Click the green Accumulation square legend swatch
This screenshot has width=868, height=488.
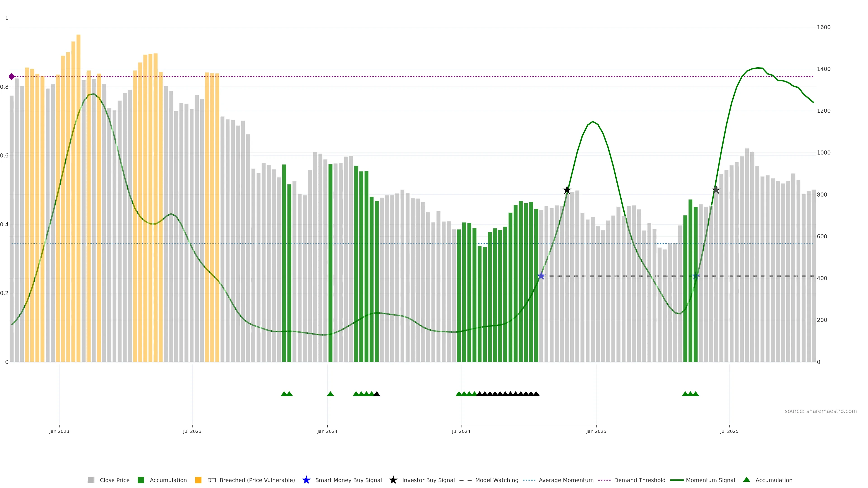[x=141, y=480]
